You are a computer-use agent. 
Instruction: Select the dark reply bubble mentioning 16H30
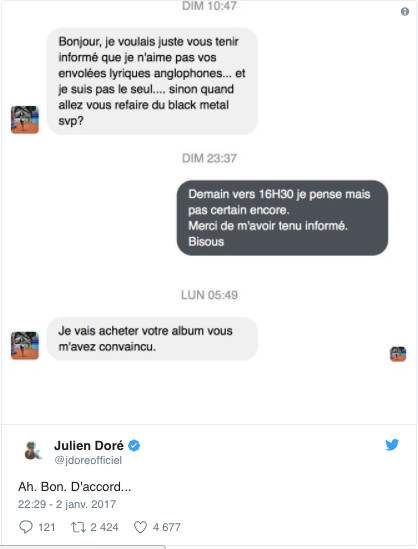pyautogui.click(x=282, y=218)
